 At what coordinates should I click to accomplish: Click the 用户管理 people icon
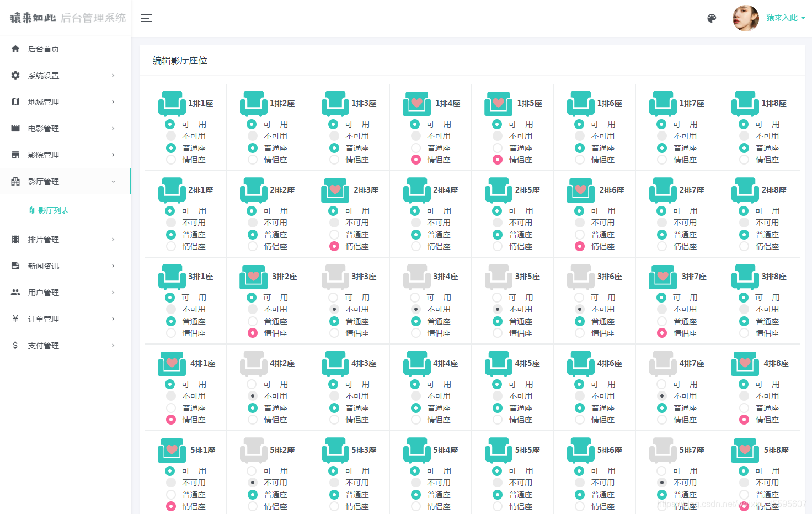pos(15,293)
